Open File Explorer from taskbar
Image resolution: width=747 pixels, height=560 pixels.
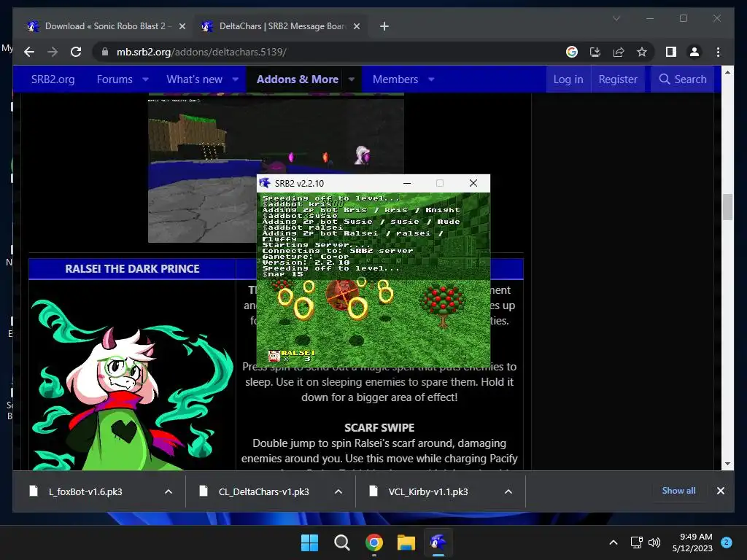(406, 542)
